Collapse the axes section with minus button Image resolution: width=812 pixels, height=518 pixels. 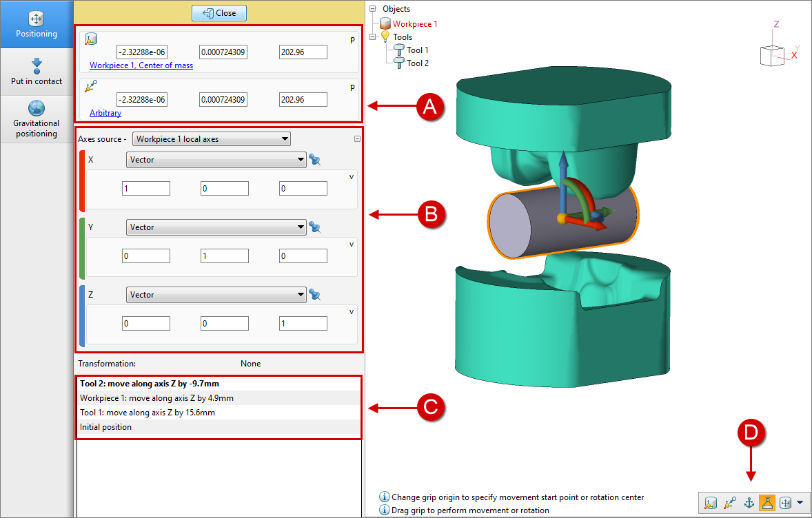[357, 139]
